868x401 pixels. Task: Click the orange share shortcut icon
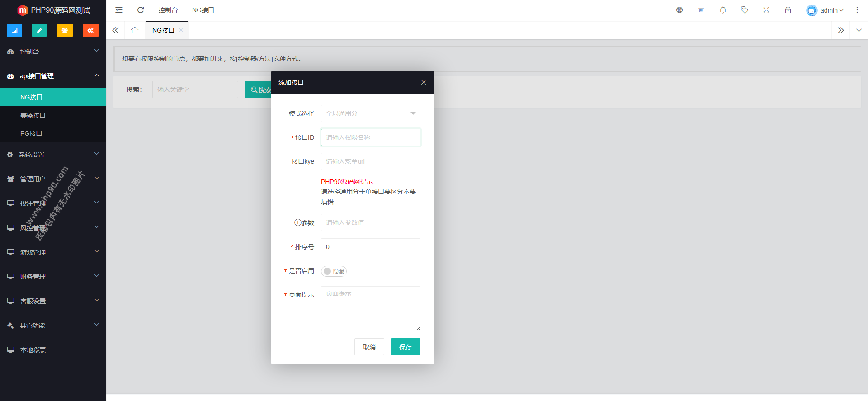tap(90, 30)
